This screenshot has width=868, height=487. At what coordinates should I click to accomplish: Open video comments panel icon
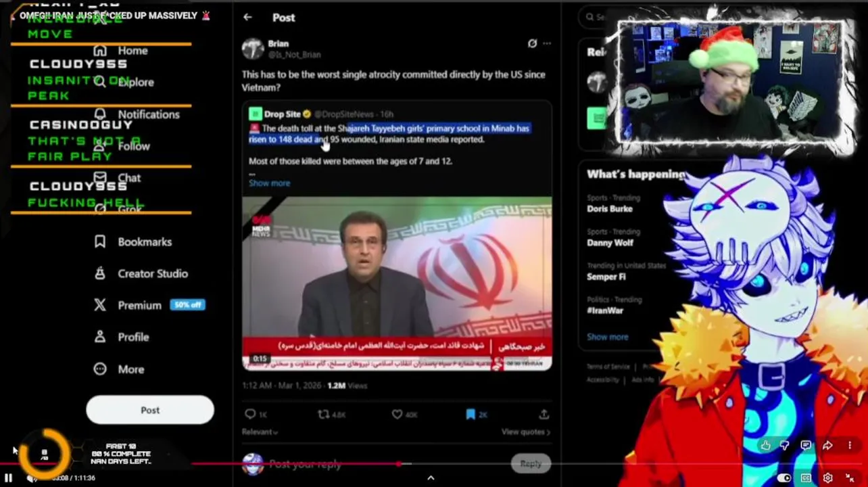806,445
